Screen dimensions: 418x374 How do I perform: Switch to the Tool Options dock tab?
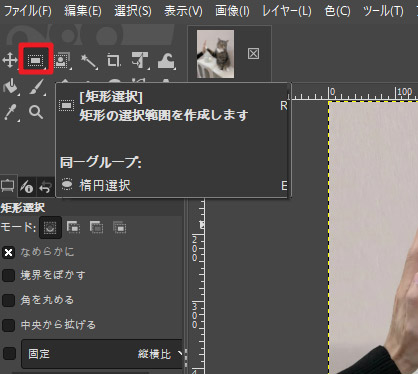pyautogui.click(x=7, y=186)
